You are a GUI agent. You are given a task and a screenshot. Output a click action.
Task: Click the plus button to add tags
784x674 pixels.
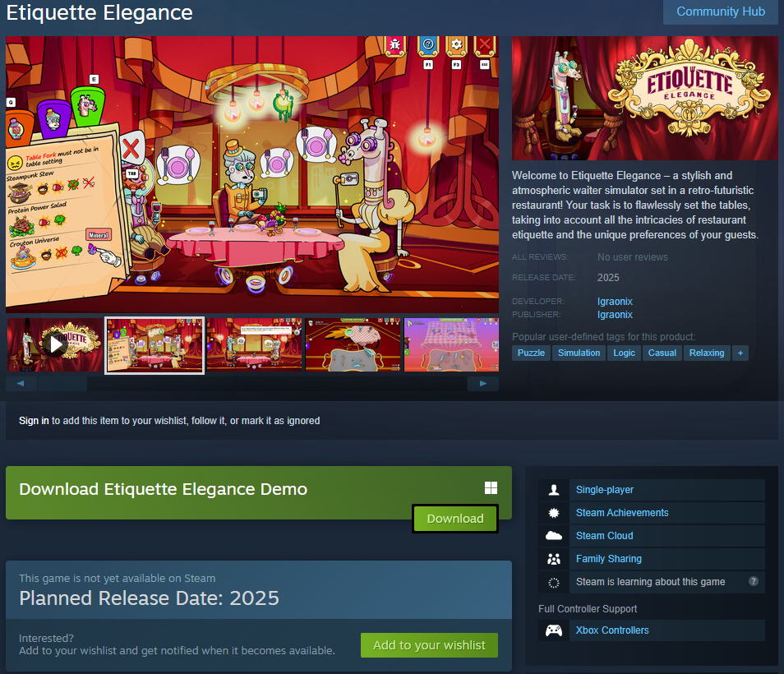tap(740, 353)
